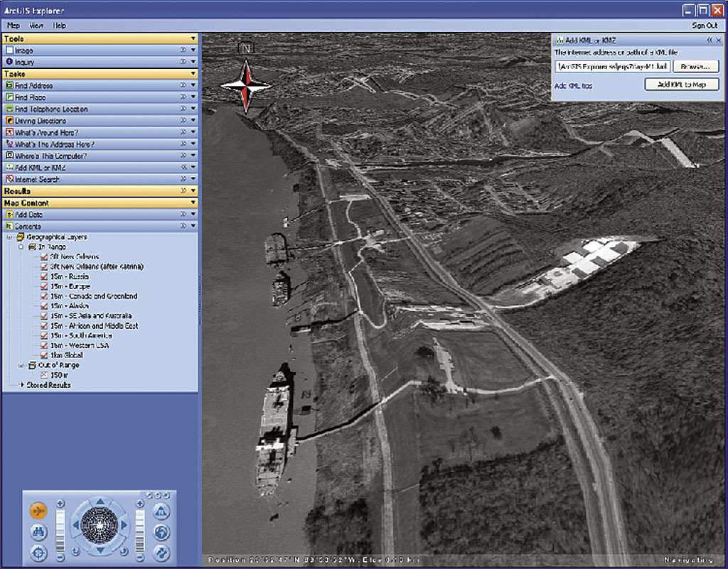The width and height of the screenshot is (728, 569).
Task: Click the double-arrow button in navigator
Action: click(161, 553)
